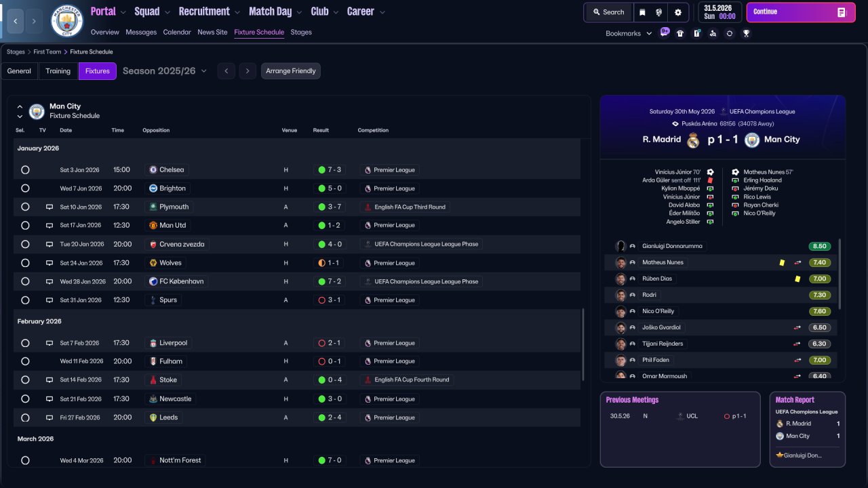Click the Man City crest beside Fixture Schedule
The height and width of the screenshot is (488, 868).
tap(37, 111)
